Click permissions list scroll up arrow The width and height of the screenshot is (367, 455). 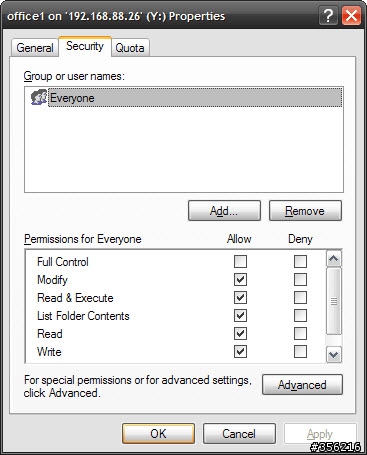pos(334,259)
